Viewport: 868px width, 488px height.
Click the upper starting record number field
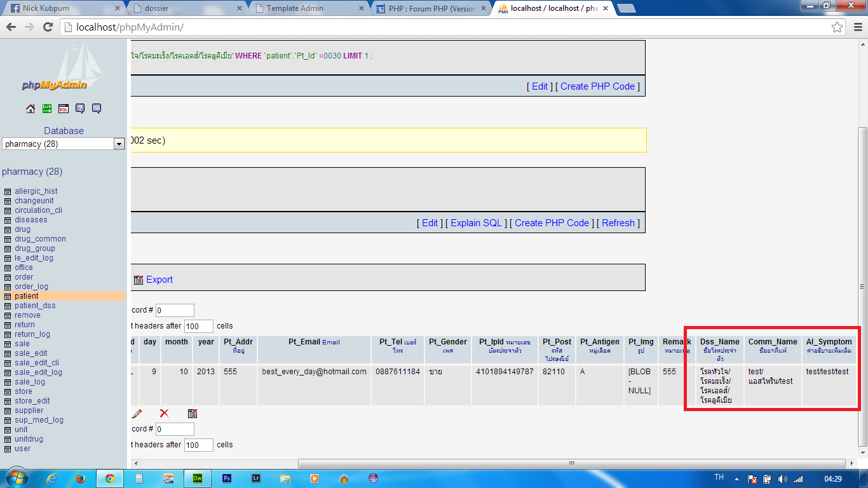(175, 310)
